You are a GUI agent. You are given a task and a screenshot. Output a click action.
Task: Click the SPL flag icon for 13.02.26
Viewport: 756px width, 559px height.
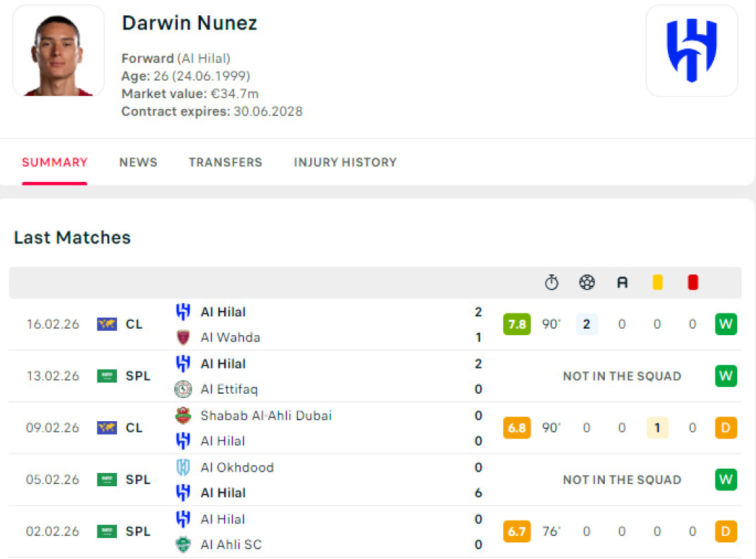106,376
